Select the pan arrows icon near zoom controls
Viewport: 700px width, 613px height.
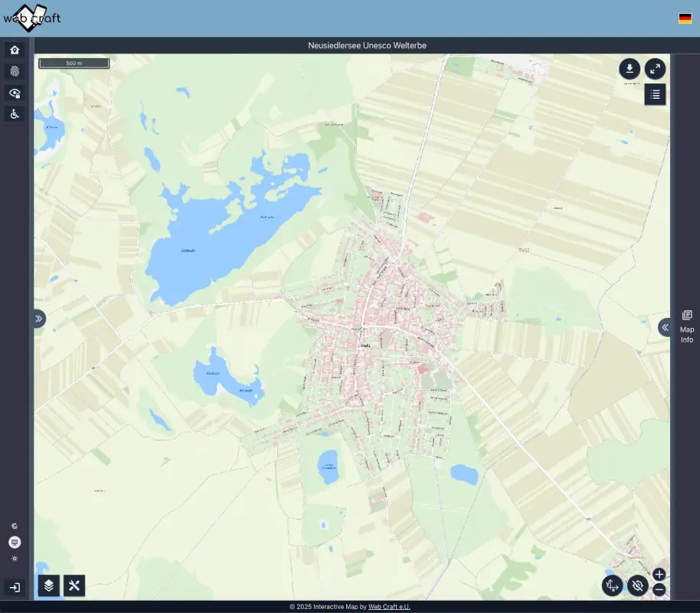click(612, 585)
